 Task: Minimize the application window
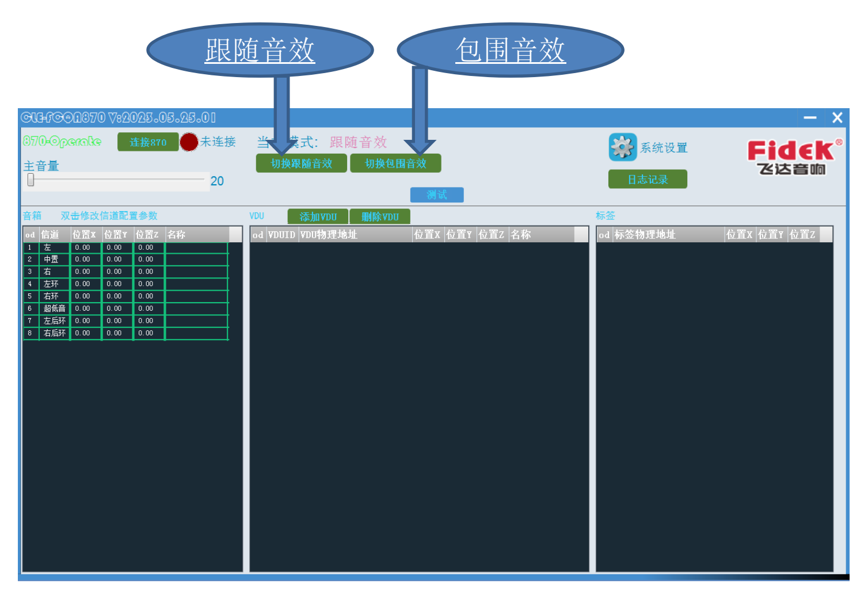point(810,117)
